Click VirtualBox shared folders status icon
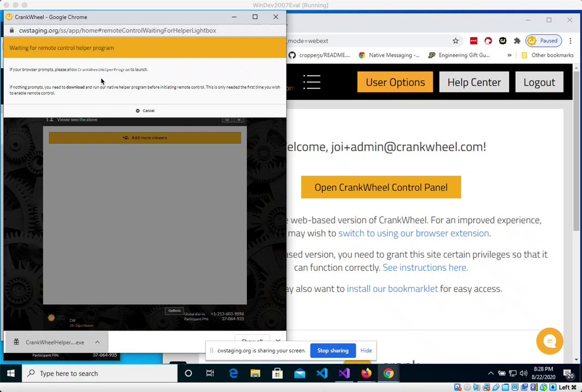 coord(506,387)
